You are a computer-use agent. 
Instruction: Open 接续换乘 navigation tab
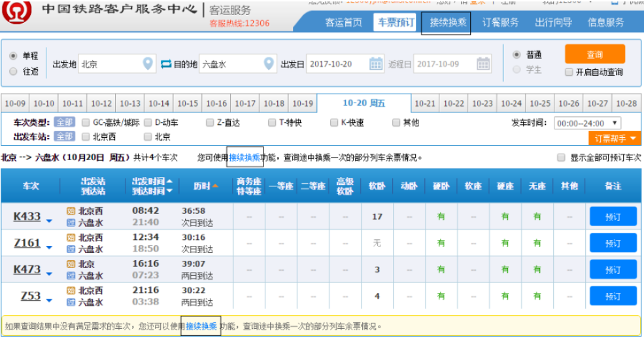click(x=448, y=22)
